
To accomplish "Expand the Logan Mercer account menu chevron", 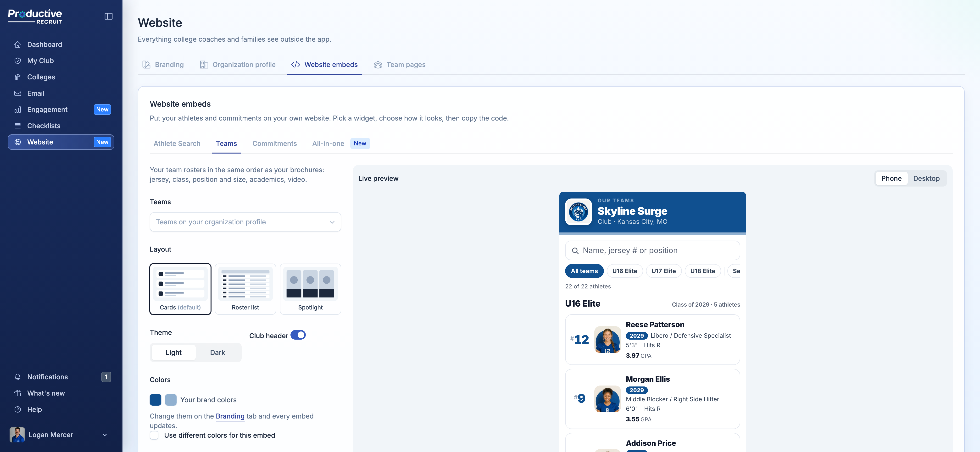I will (105, 435).
